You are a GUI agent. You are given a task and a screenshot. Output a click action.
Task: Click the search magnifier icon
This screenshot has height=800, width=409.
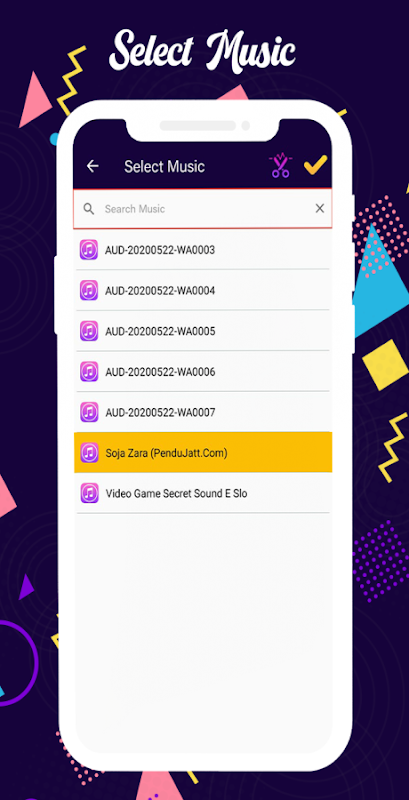coord(89,209)
